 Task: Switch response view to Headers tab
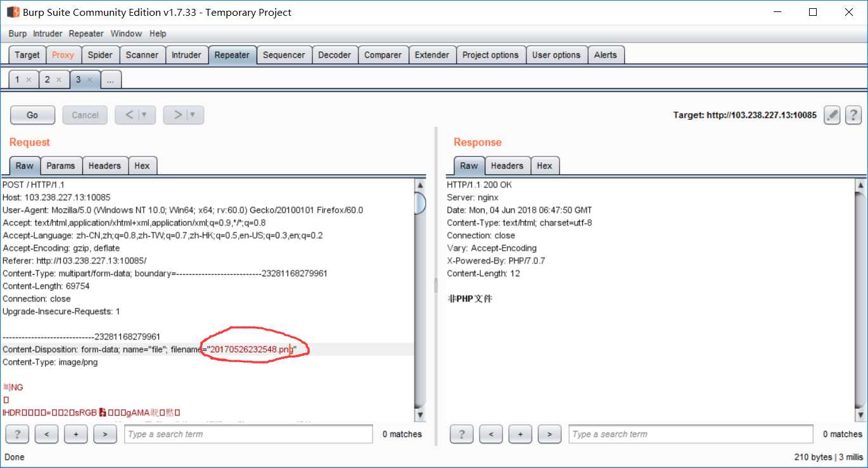pyautogui.click(x=507, y=166)
